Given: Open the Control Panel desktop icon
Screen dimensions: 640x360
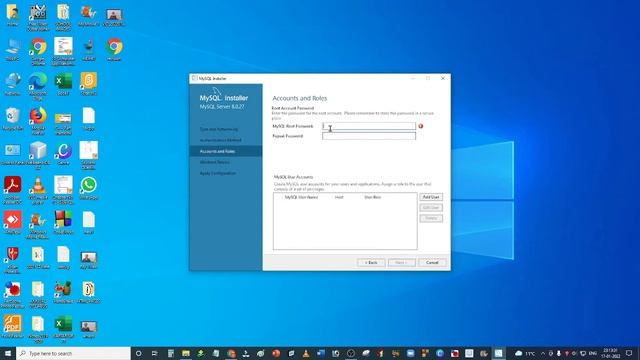Looking at the screenshot, I should [x=12, y=154].
